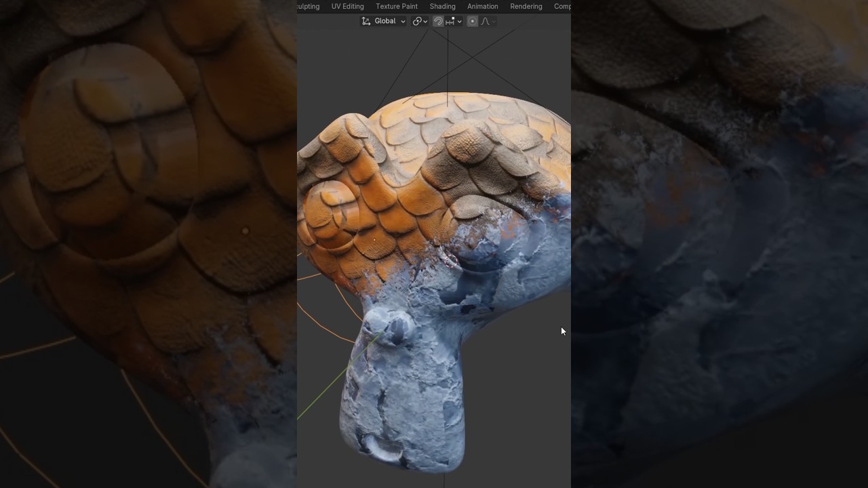Open proportional editing falloff curve menu
This screenshot has width=868, height=488.
(488, 21)
